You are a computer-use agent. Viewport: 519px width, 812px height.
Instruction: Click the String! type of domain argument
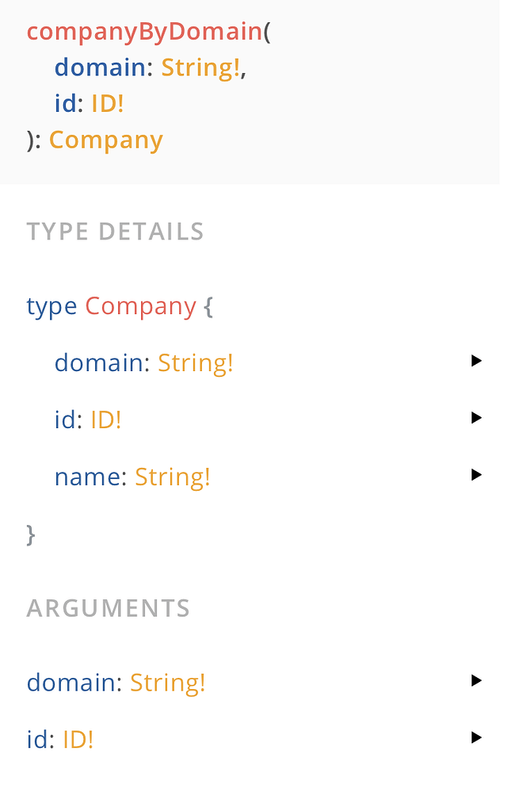tap(199, 67)
